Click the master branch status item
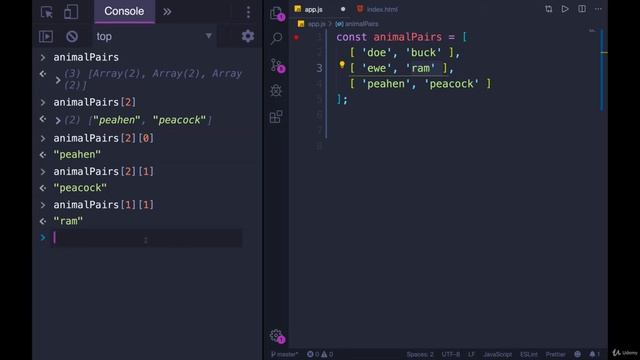The height and width of the screenshot is (360, 640). click(284, 354)
